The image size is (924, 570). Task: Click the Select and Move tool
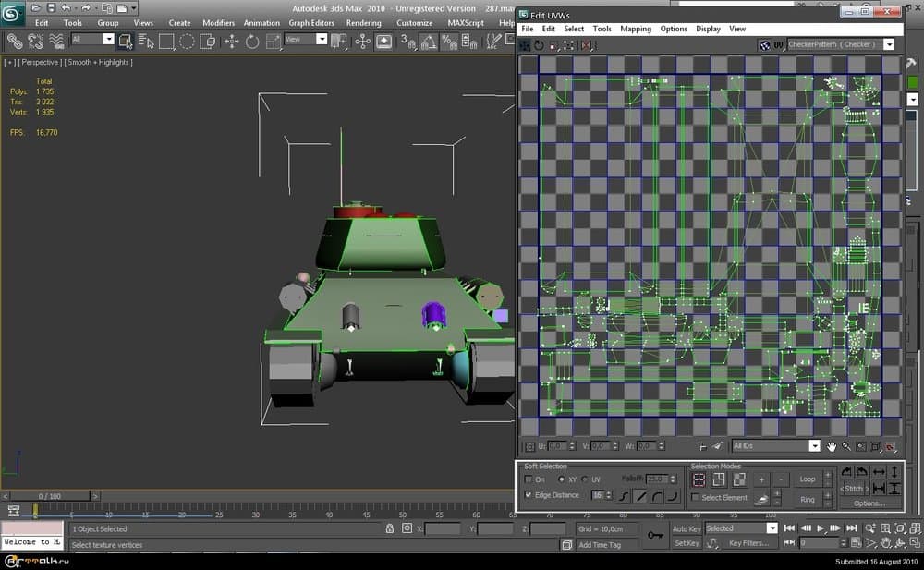point(231,42)
